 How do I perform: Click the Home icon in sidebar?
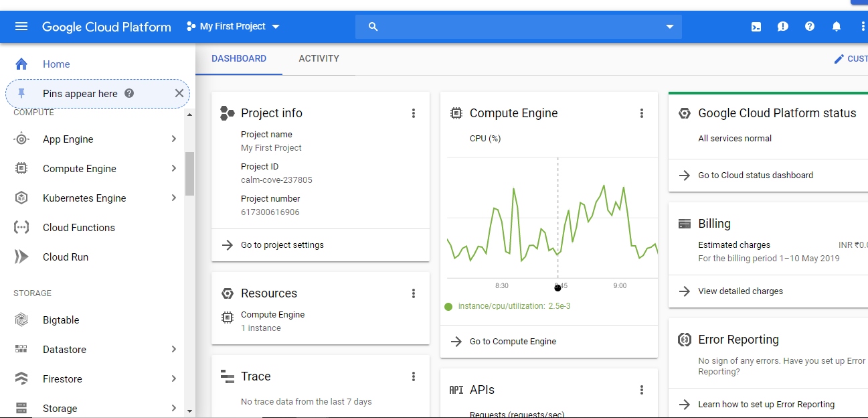point(21,64)
